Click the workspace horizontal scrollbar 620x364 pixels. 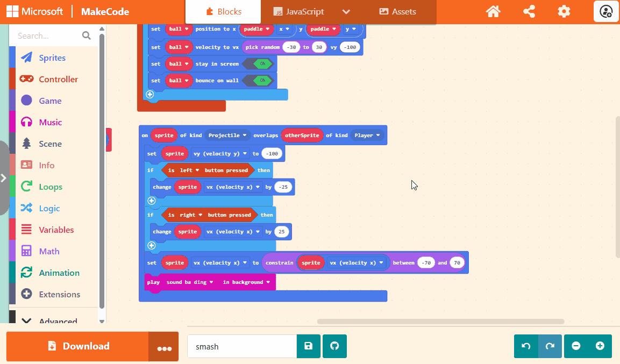coord(440,322)
